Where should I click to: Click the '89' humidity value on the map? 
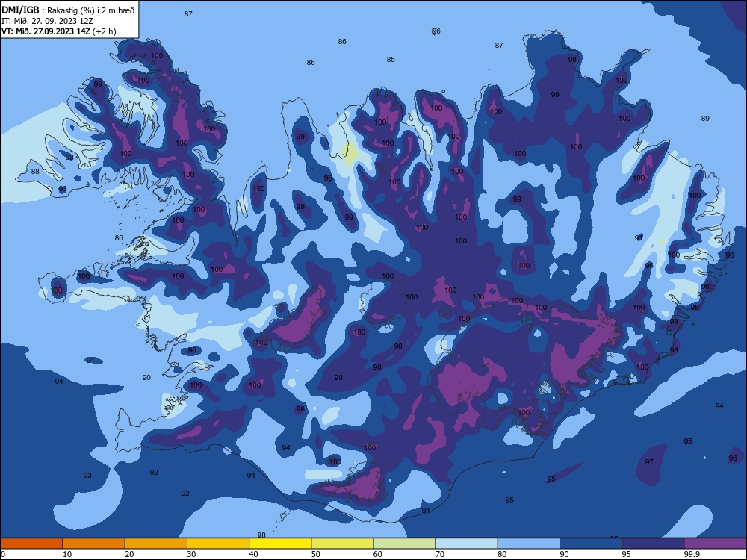[x=705, y=118]
